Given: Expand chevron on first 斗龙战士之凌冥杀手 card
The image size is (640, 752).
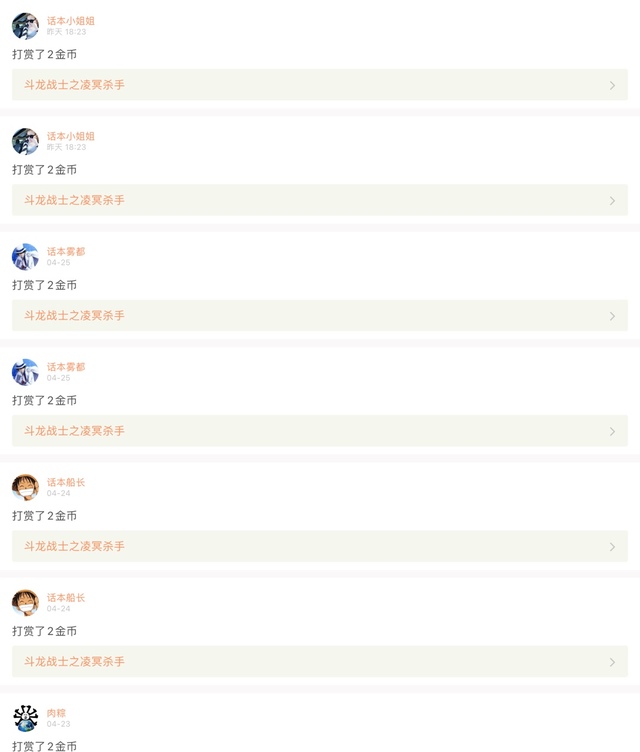Looking at the screenshot, I should 612,85.
